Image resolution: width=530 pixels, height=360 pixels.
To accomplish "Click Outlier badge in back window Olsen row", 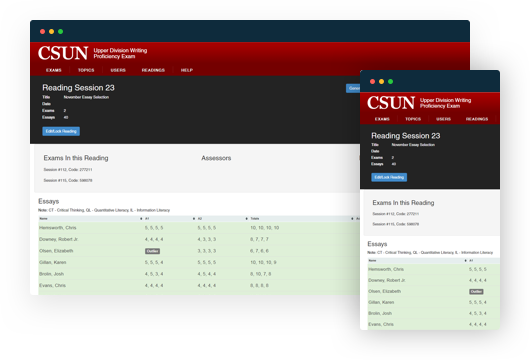I will 152,251.
